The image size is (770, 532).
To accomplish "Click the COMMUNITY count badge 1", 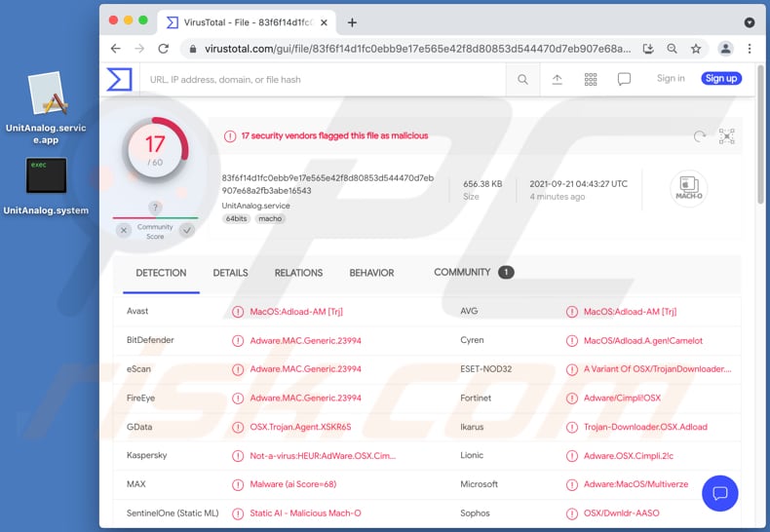I will [506, 273].
